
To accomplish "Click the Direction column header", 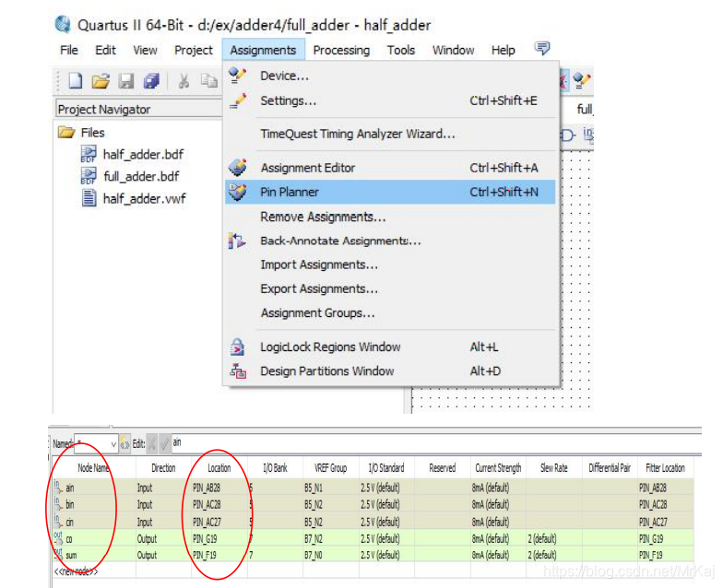I will coord(163,468).
